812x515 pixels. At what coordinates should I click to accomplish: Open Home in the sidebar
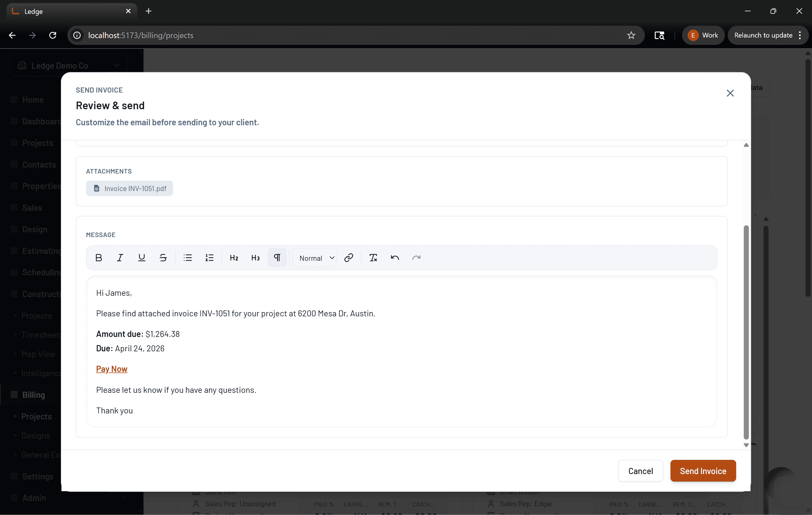(33, 100)
